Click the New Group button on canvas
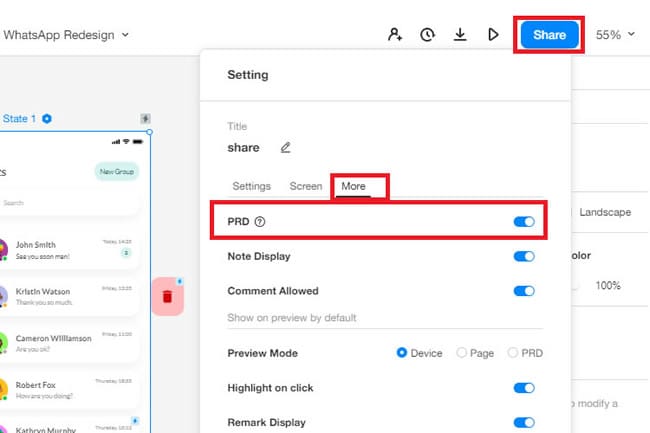650x433 pixels. [116, 172]
